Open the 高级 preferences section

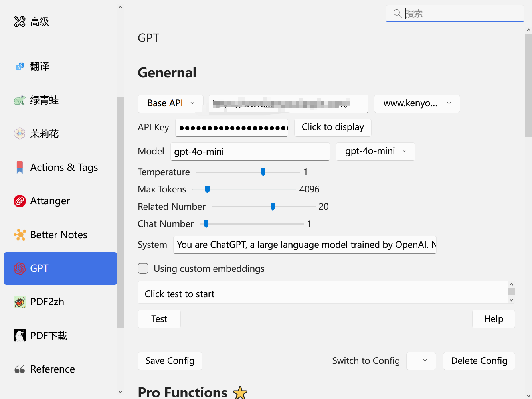coord(60,22)
